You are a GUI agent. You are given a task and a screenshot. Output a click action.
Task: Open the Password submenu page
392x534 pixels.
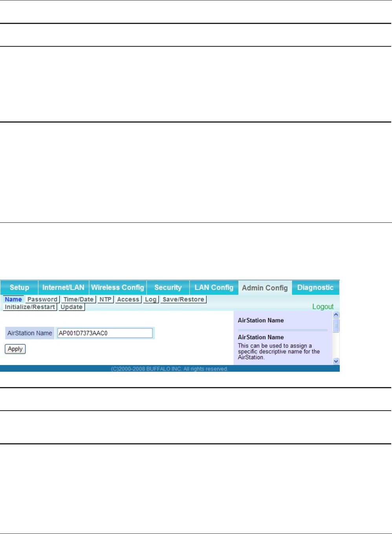(x=42, y=299)
